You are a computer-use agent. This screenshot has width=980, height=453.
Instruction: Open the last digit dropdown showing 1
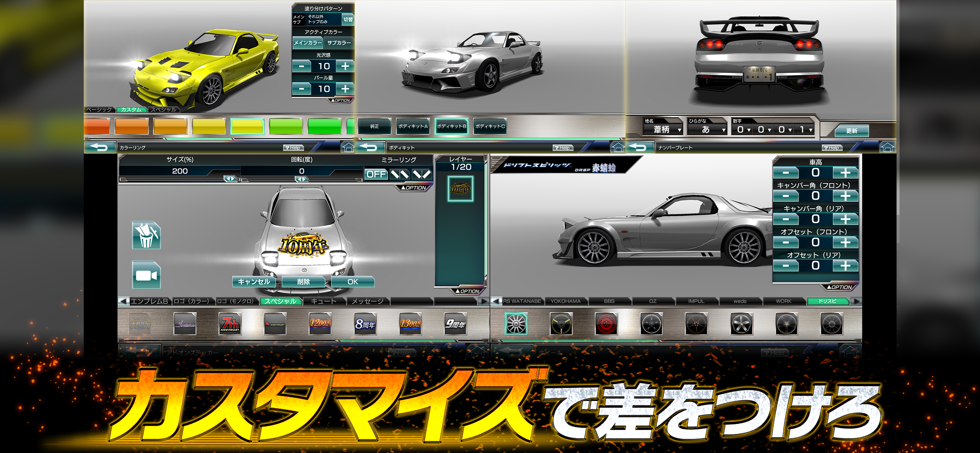click(805, 130)
